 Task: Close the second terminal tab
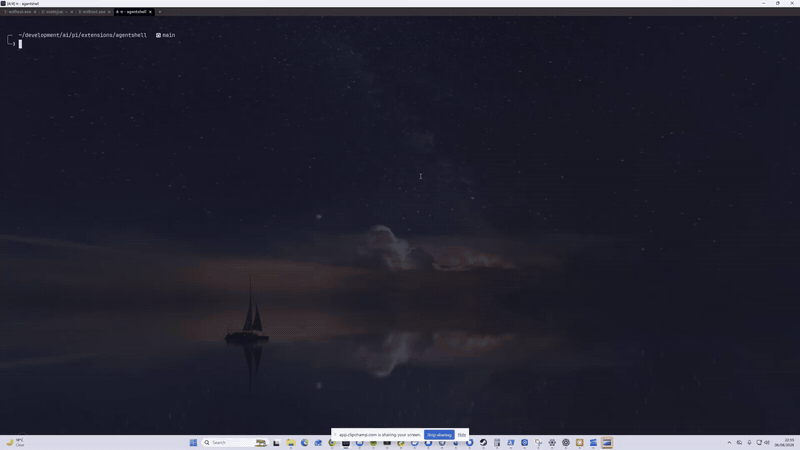(x=72, y=12)
